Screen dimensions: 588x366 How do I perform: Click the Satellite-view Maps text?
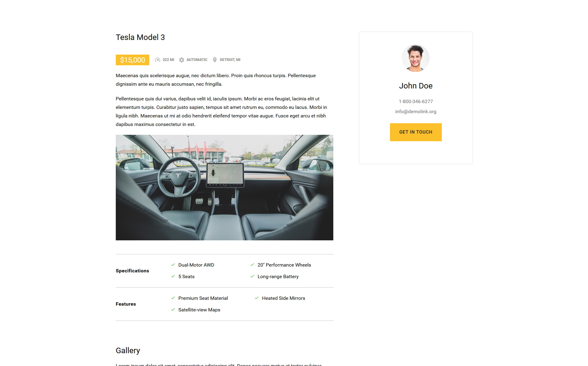click(x=199, y=310)
